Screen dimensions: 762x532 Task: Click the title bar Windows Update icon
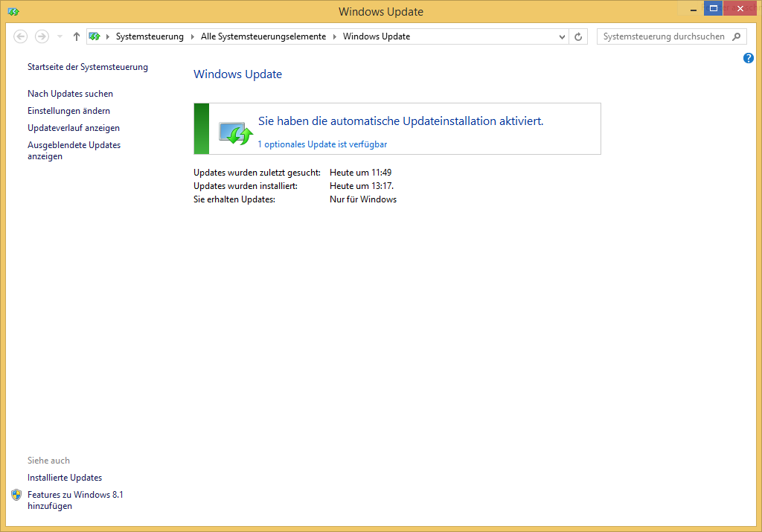13,12
